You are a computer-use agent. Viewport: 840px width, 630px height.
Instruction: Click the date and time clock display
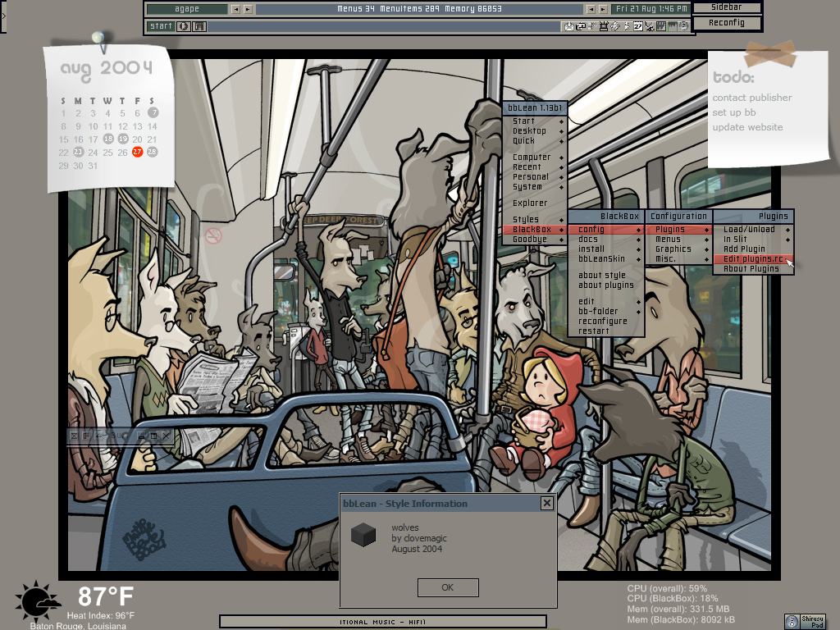(x=651, y=9)
